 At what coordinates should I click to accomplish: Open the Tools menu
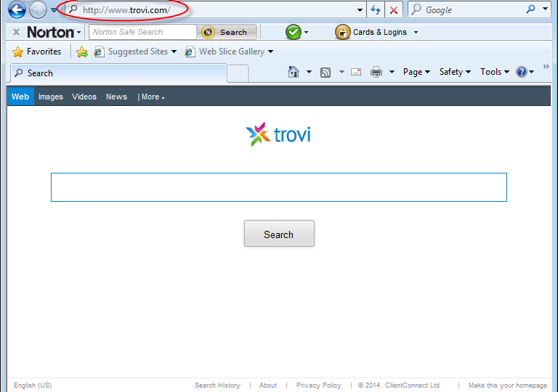[495, 72]
